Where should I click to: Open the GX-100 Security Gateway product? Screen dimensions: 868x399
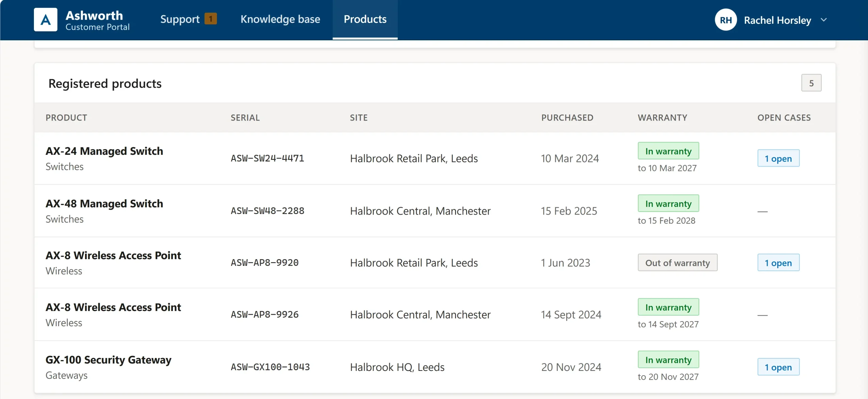click(108, 360)
